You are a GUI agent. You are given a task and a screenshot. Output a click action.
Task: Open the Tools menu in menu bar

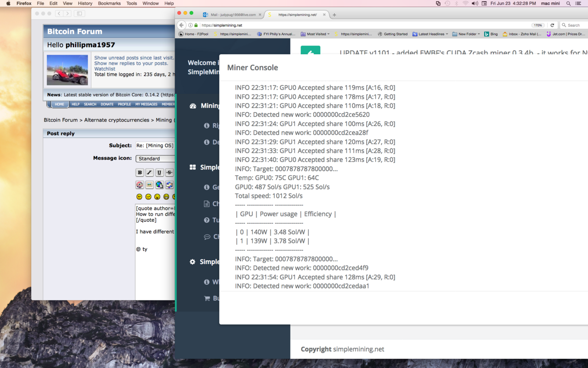point(132,3)
